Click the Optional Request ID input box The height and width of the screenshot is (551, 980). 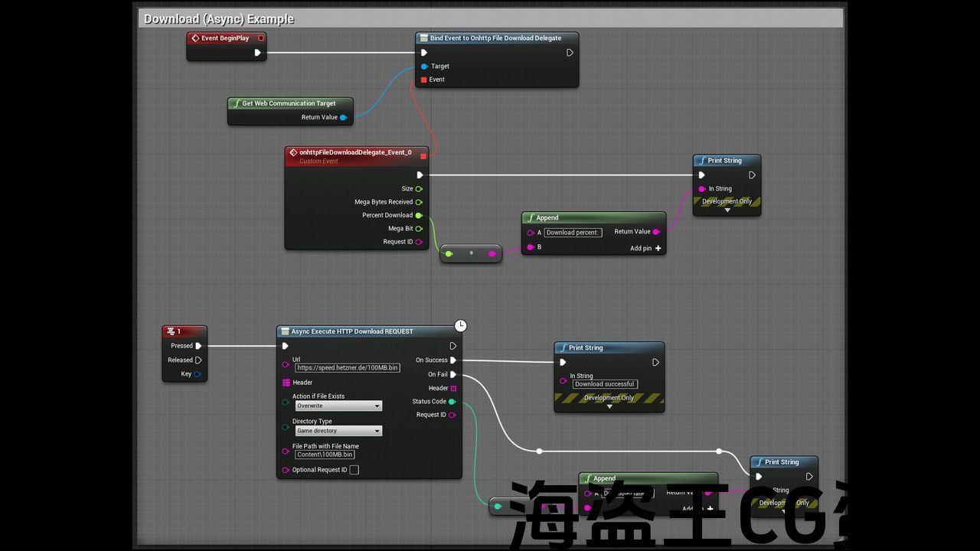tap(354, 470)
